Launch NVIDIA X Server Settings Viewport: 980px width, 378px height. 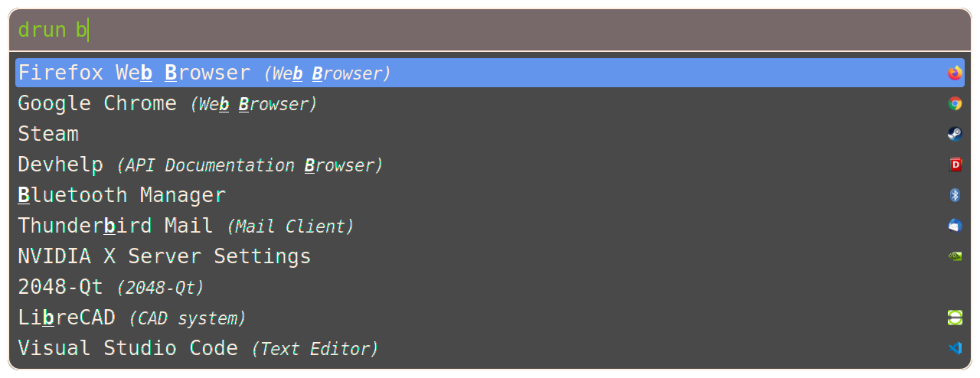coord(164,256)
